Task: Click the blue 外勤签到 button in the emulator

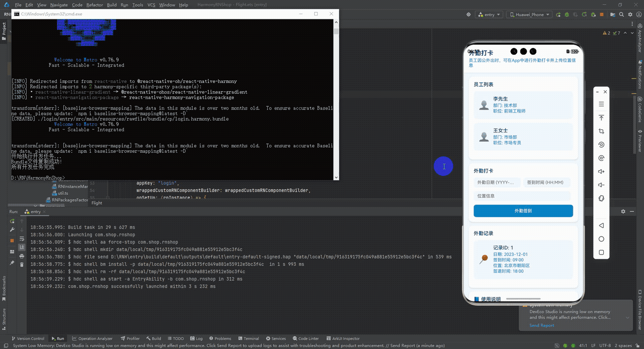Action: click(x=523, y=211)
